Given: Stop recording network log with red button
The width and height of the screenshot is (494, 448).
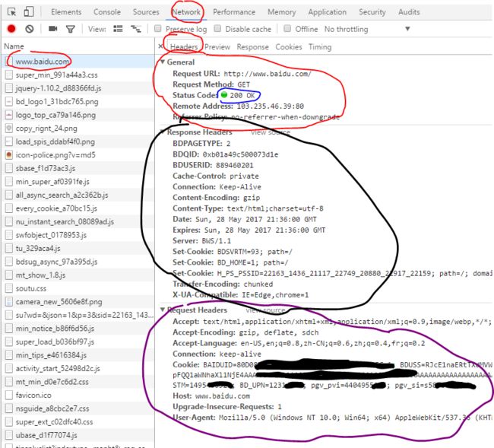Looking at the screenshot, I should [x=11, y=29].
